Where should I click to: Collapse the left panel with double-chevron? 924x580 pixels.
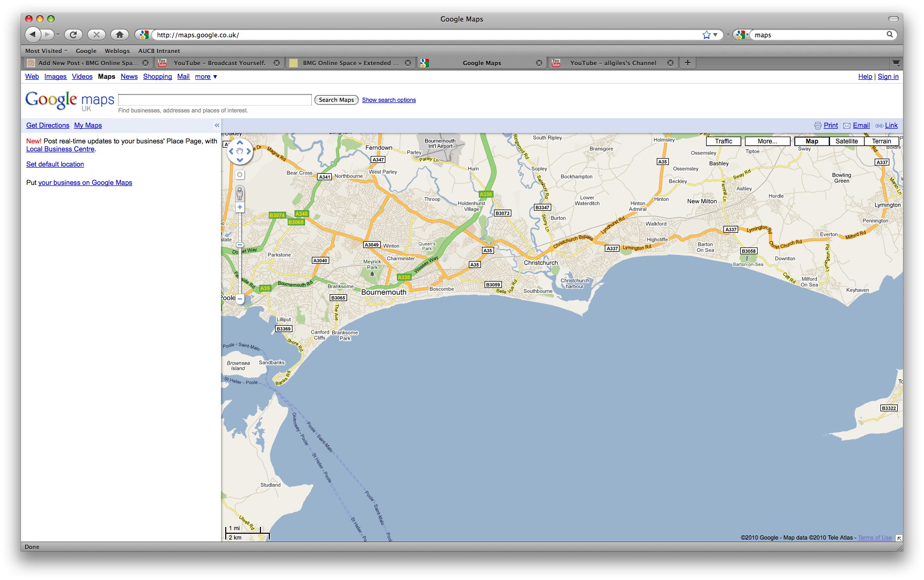pos(217,125)
